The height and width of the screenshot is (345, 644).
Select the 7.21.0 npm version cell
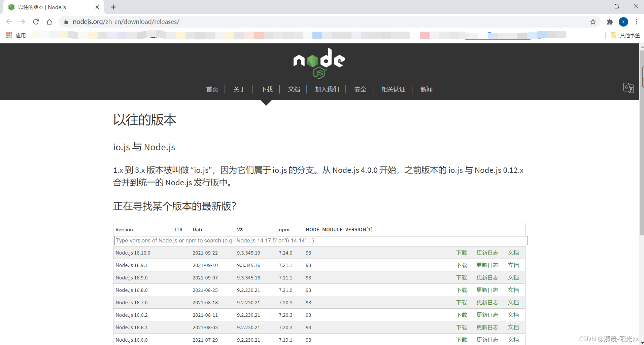(285, 290)
